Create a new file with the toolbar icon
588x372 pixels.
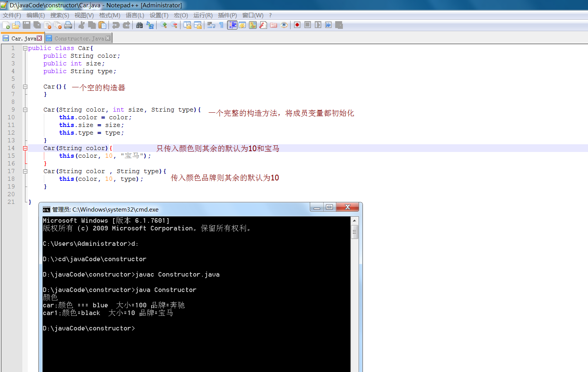pyautogui.click(x=6, y=25)
